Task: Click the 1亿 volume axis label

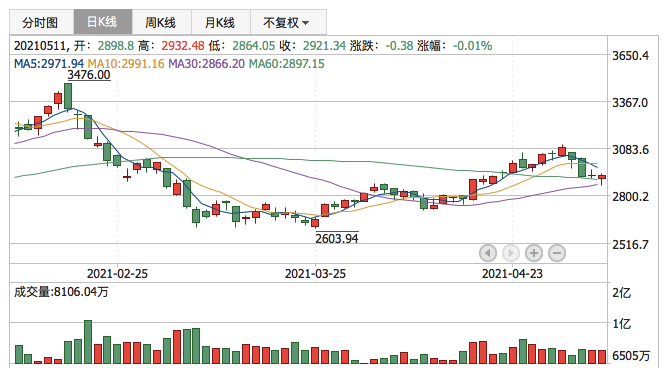Action: [622, 324]
